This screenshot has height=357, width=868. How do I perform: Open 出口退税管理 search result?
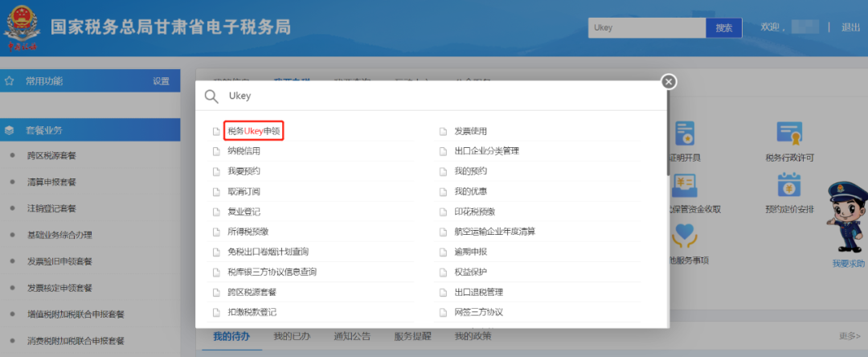(x=478, y=292)
